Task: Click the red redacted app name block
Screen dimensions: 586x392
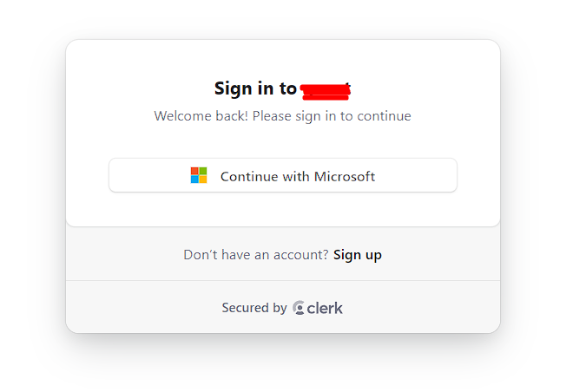Action: click(325, 88)
